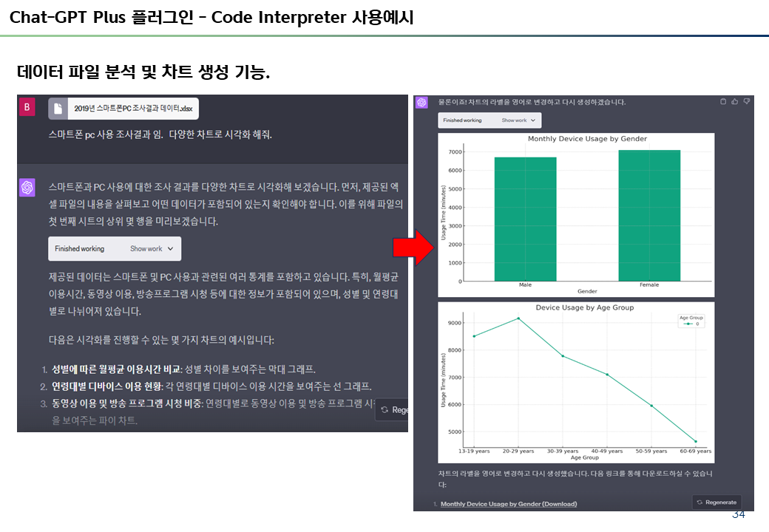Click the 9000 tick on age chart
The image size is (769, 532).
click(x=455, y=323)
